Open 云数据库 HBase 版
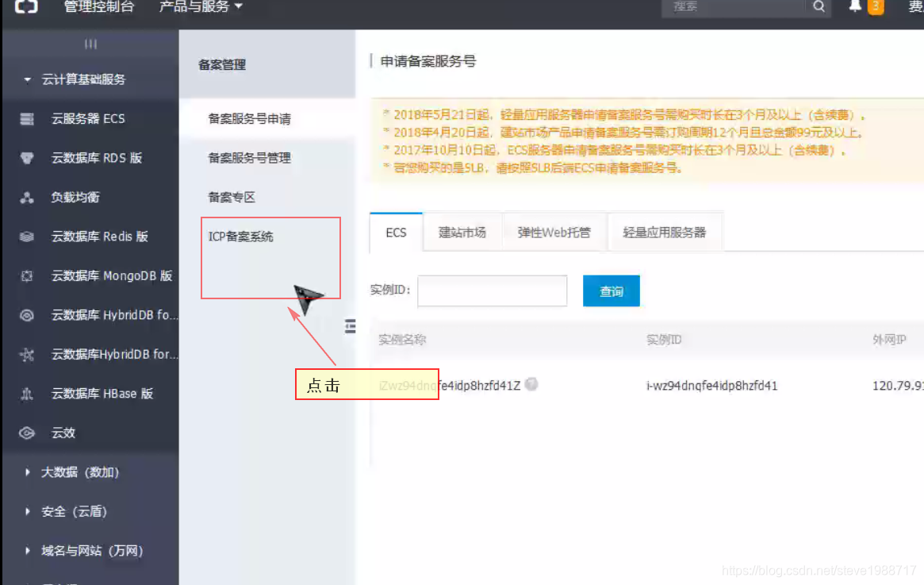Viewport: 924px width, 585px height. pos(102,394)
